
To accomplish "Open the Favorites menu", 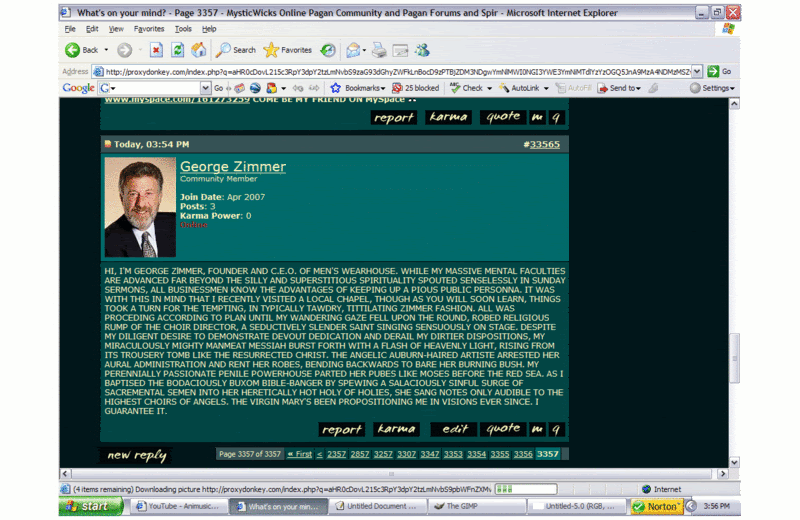I will [149, 29].
